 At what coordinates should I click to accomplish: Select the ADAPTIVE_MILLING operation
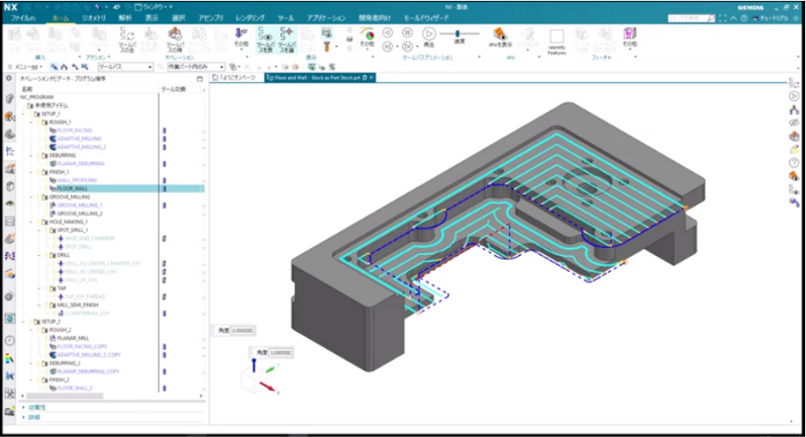(x=79, y=139)
